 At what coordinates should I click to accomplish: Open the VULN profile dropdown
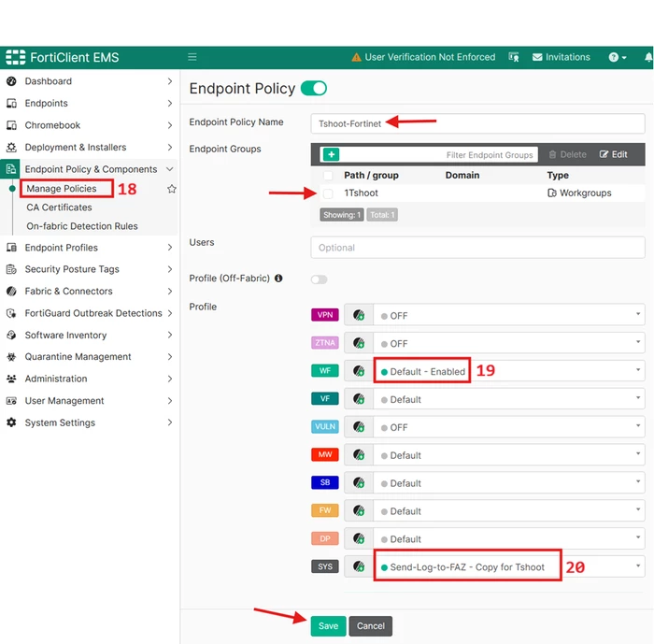click(x=509, y=427)
